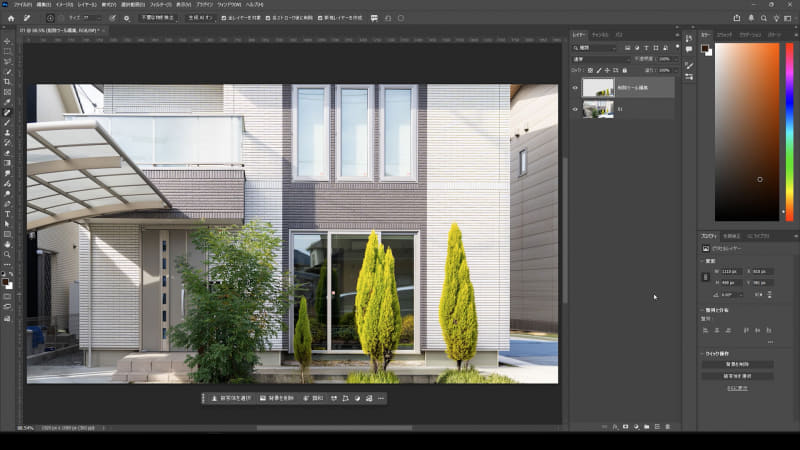Click the Create new layer icon
The height and width of the screenshot is (450, 800).
pos(657,427)
